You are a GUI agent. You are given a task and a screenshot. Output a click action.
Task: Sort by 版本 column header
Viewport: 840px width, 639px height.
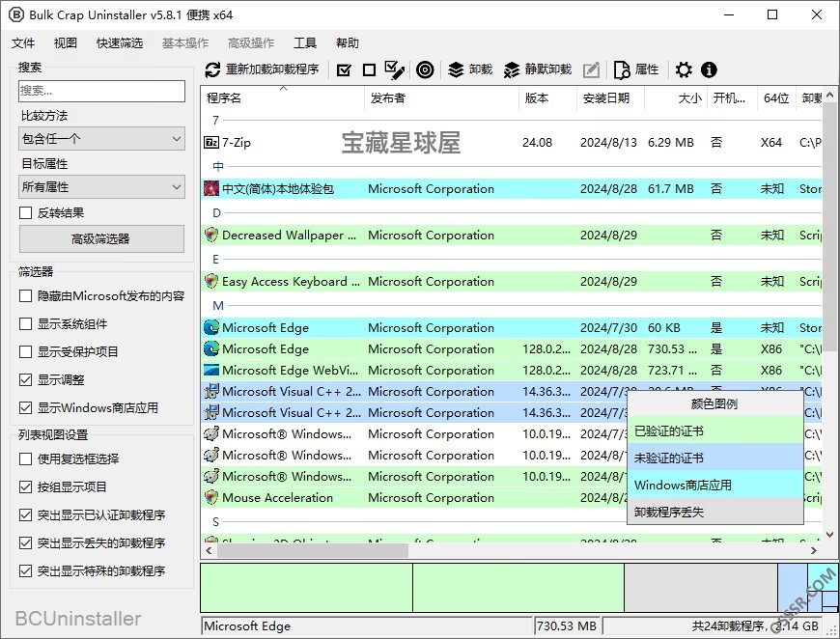[547, 98]
